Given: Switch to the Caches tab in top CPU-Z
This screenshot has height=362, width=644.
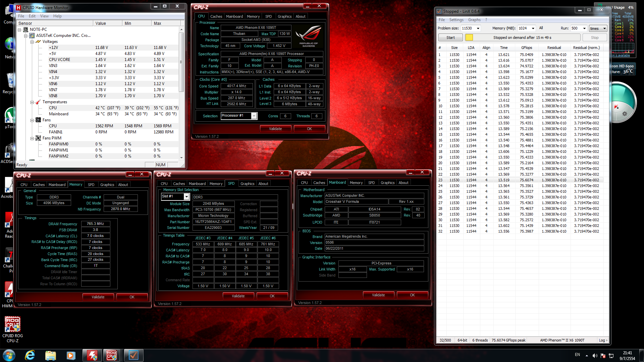Looking at the screenshot, I should point(216,16).
